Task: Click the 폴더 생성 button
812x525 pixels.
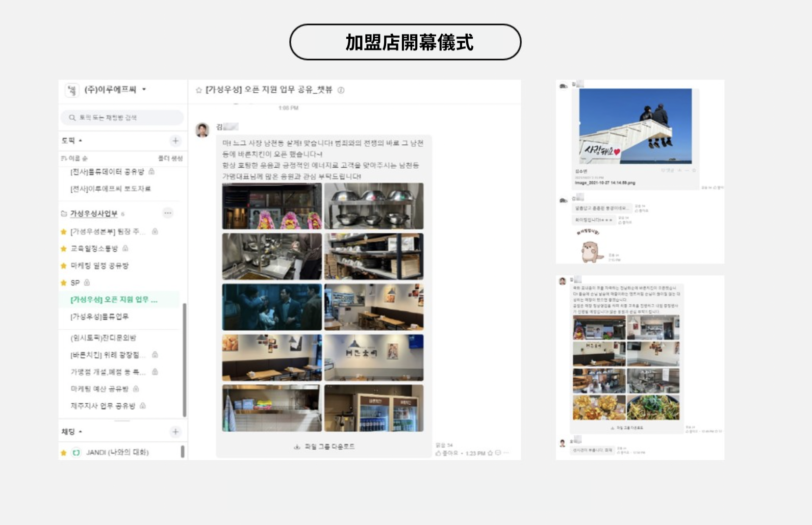Action: tap(170, 159)
